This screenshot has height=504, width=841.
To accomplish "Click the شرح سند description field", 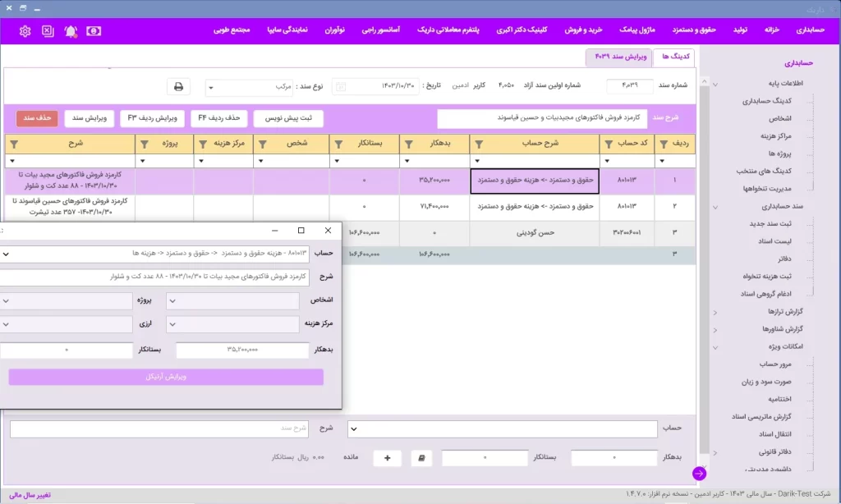I will click(x=542, y=118).
